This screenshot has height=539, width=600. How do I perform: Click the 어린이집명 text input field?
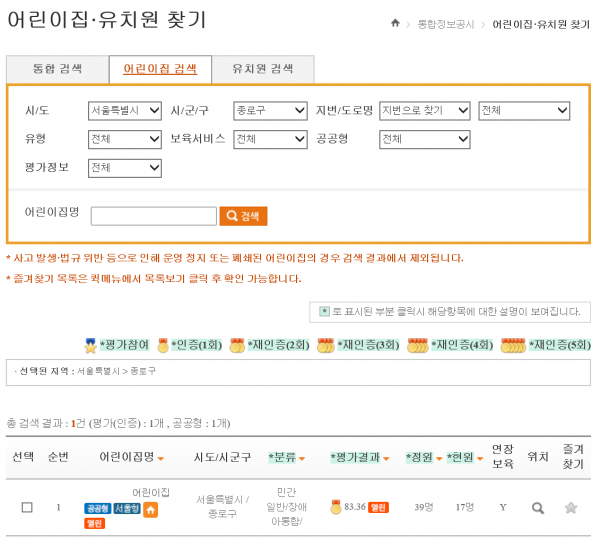tap(153, 216)
